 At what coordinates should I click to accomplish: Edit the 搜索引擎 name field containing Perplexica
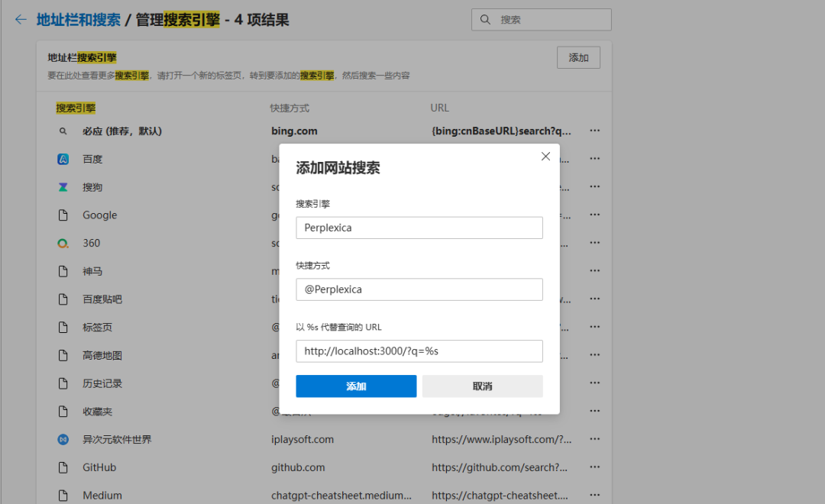[419, 228]
